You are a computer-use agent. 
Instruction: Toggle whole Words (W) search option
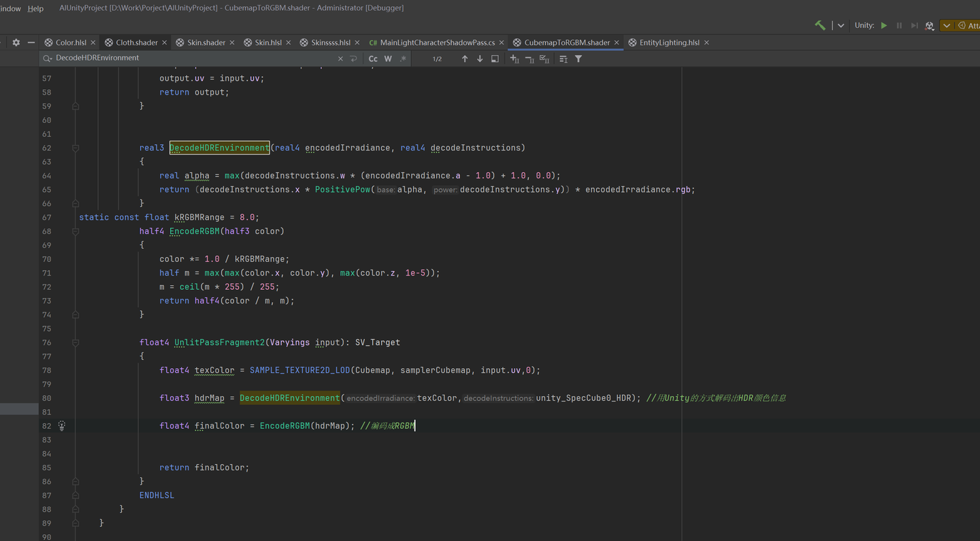[388, 59]
